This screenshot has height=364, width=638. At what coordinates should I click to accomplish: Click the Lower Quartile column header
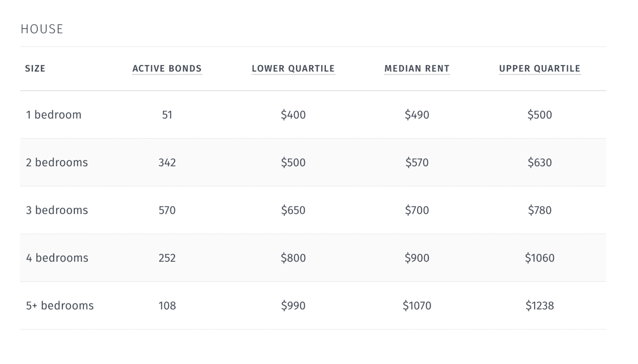pos(293,69)
